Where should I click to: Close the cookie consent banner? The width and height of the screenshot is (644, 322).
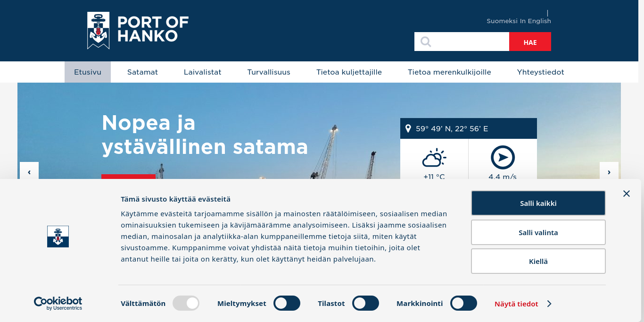[626, 194]
